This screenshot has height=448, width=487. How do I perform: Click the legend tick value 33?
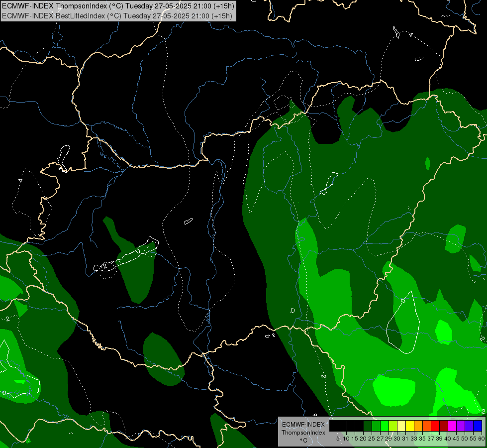414,439
